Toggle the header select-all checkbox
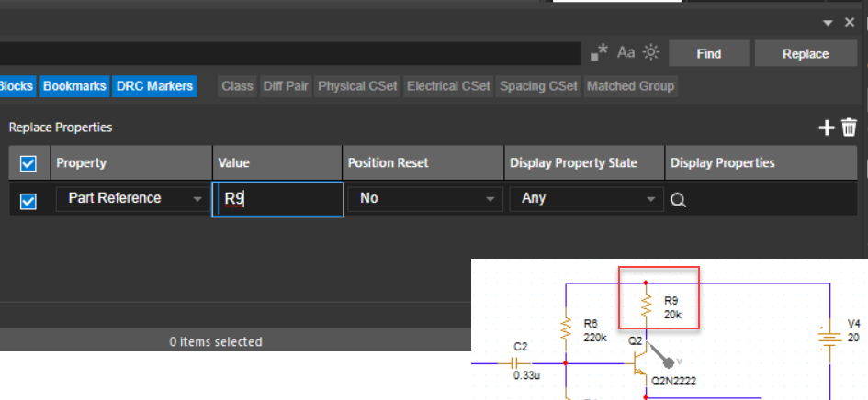This screenshot has height=400, width=868. [x=28, y=163]
